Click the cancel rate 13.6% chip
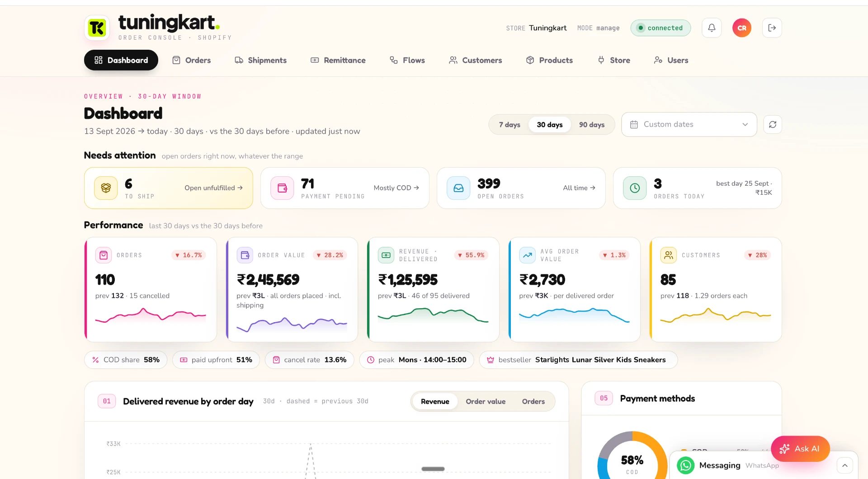The height and width of the screenshot is (479, 868). 309,360
